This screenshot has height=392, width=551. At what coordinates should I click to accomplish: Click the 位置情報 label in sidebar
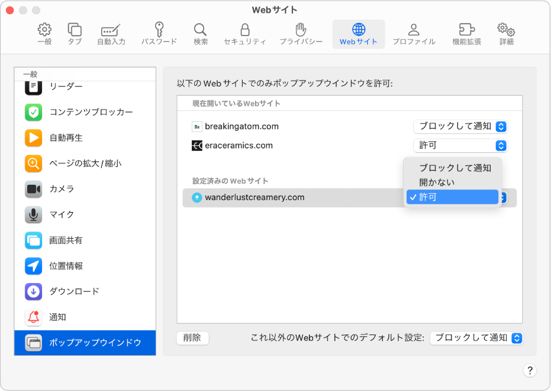66,266
